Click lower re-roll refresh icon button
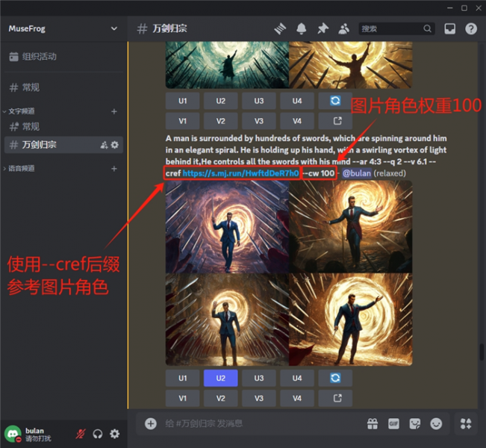The height and width of the screenshot is (448, 486). pos(335,379)
